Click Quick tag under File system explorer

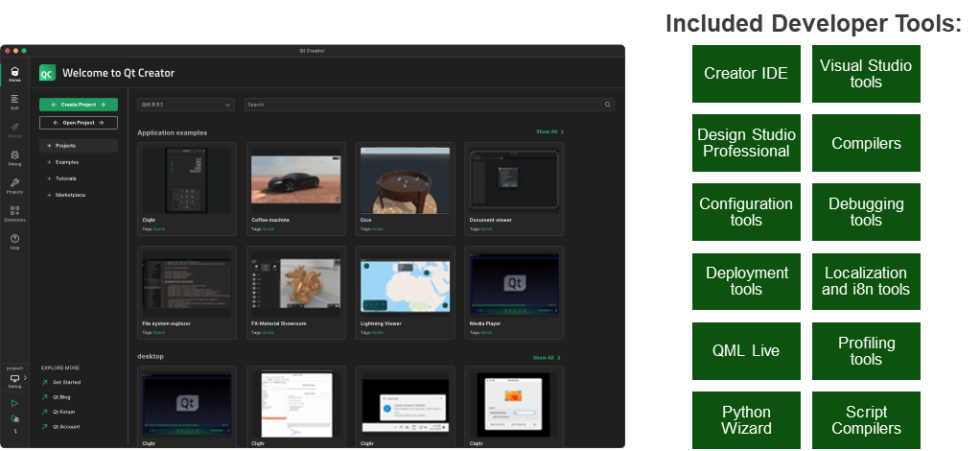click(159, 332)
